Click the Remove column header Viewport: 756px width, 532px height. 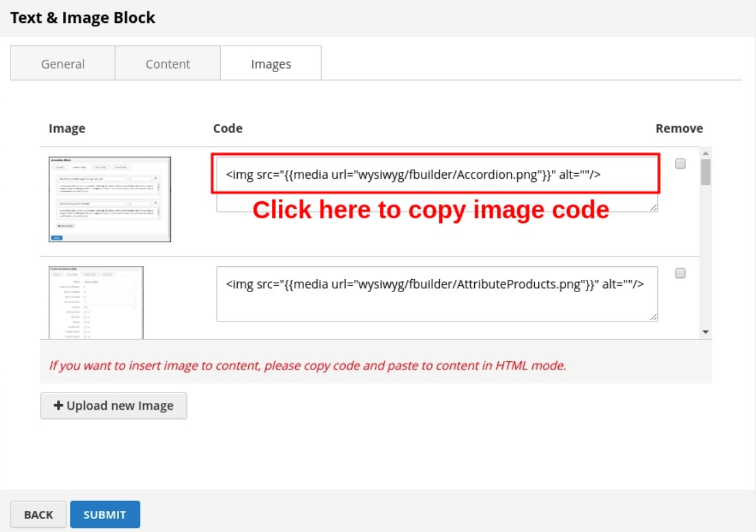coord(679,128)
